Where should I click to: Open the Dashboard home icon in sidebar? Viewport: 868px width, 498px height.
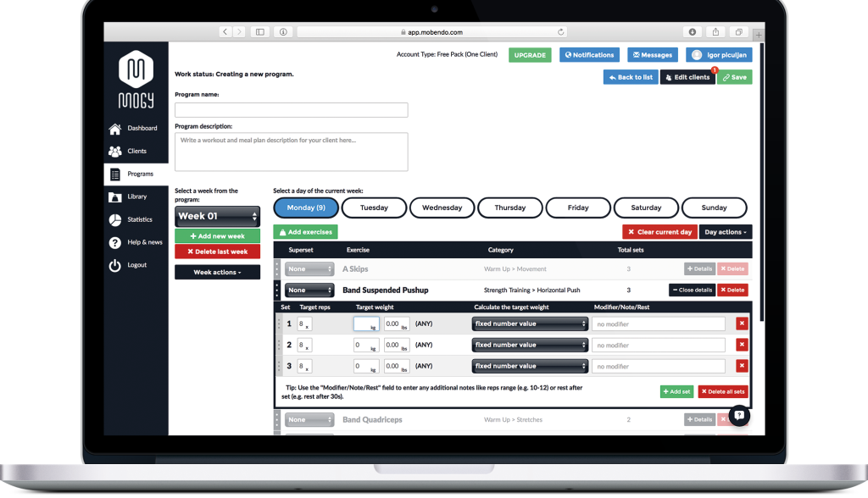pos(114,129)
